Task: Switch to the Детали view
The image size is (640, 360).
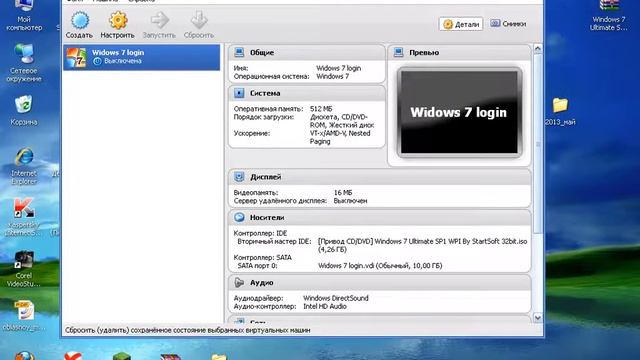Action: 461,24
